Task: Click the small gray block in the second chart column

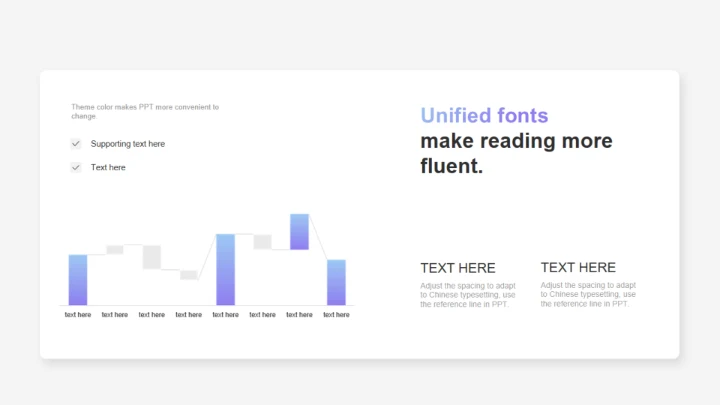Action: pyautogui.click(x=115, y=249)
